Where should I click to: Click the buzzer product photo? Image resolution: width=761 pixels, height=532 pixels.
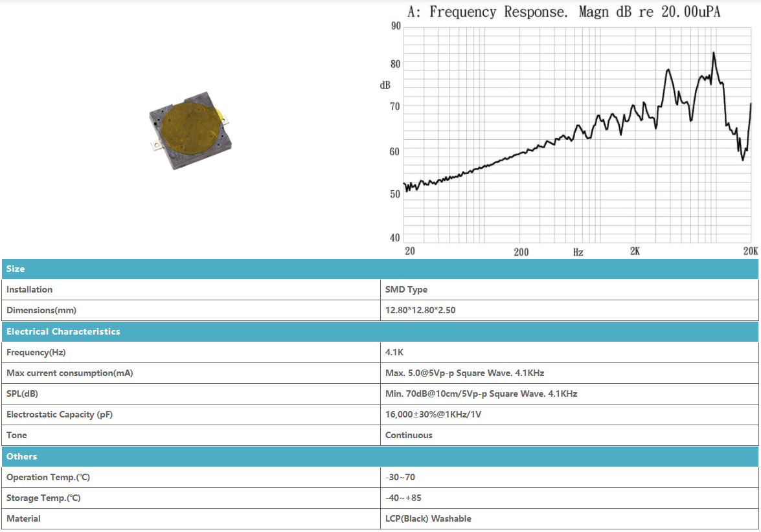pos(190,131)
